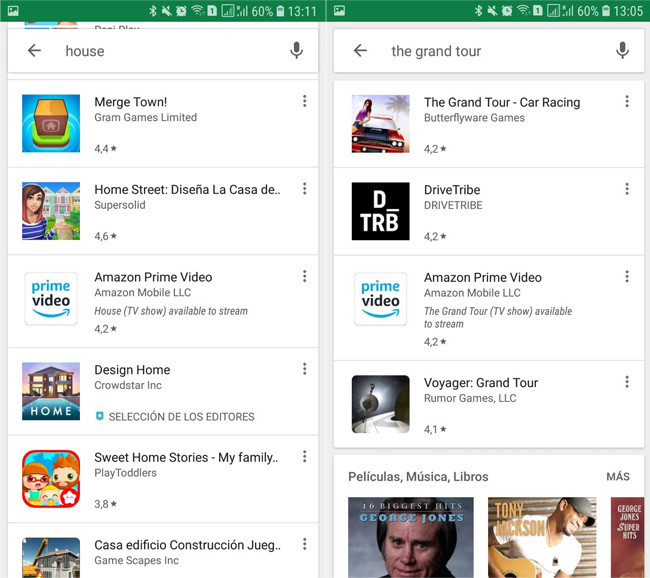Open the 'Merge Town!' title
The width and height of the screenshot is (650, 578).
(131, 102)
